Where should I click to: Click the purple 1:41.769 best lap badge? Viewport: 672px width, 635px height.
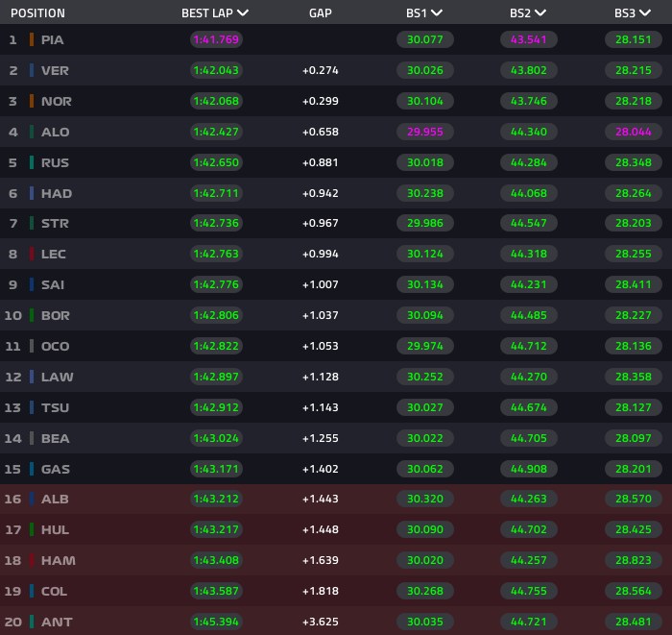pos(216,39)
